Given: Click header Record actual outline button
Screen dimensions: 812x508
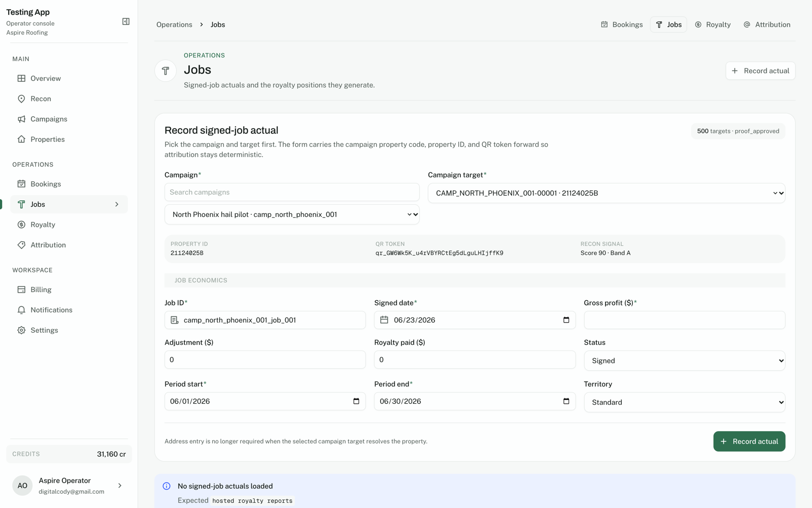Looking at the screenshot, I should [760, 71].
